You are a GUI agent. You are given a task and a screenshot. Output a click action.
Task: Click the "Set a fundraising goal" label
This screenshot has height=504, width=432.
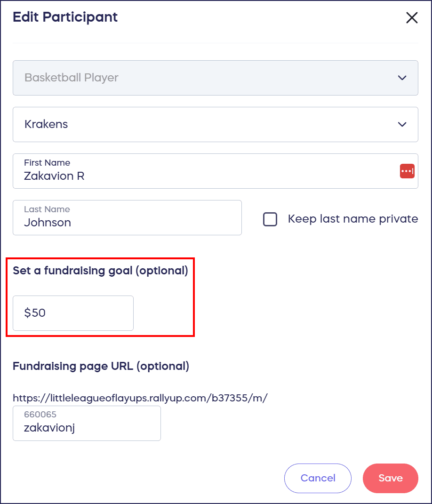(x=100, y=271)
